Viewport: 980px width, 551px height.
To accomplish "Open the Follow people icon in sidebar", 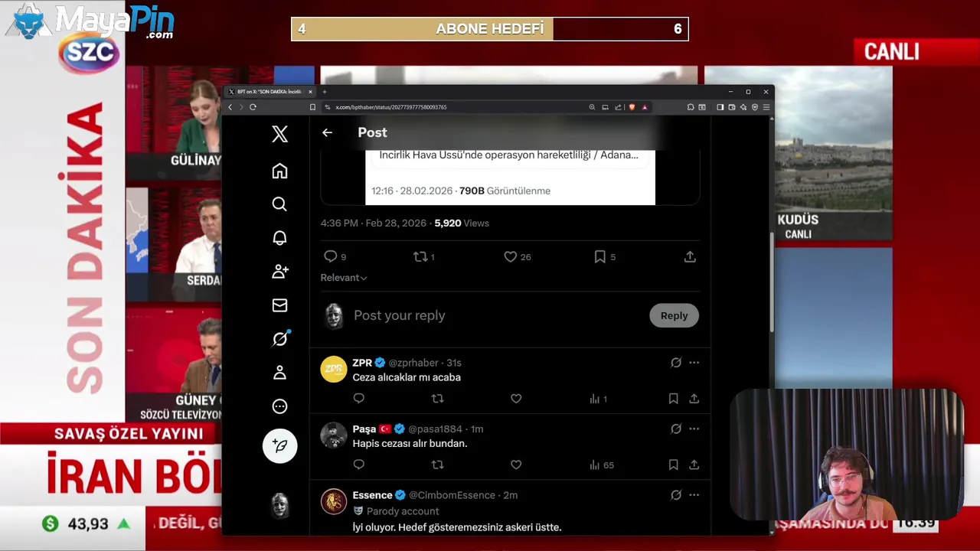I will pos(279,272).
